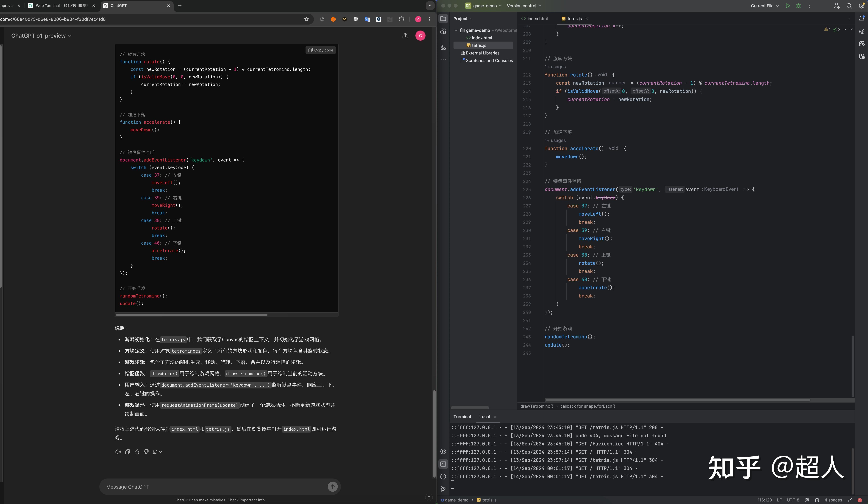Bookmark the page with the star icon
Screen dimensions: 868x504
click(x=306, y=19)
